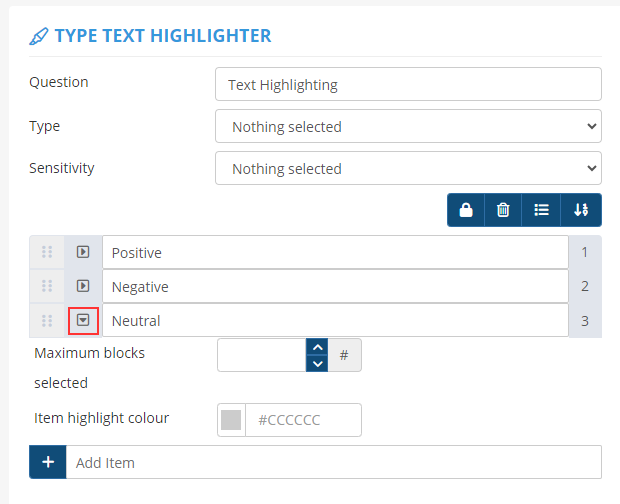Click the Add Item input field

tap(333, 462)
